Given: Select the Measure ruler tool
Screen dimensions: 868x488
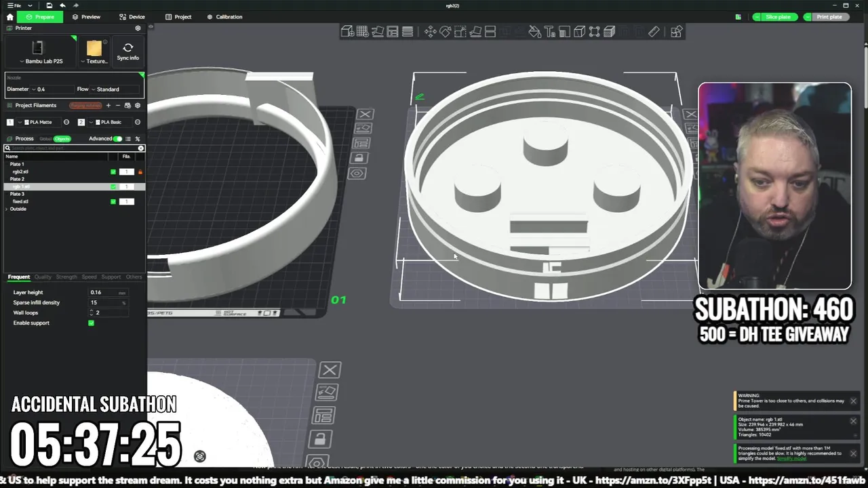Looking at the screenshot, I should (654, 31).
